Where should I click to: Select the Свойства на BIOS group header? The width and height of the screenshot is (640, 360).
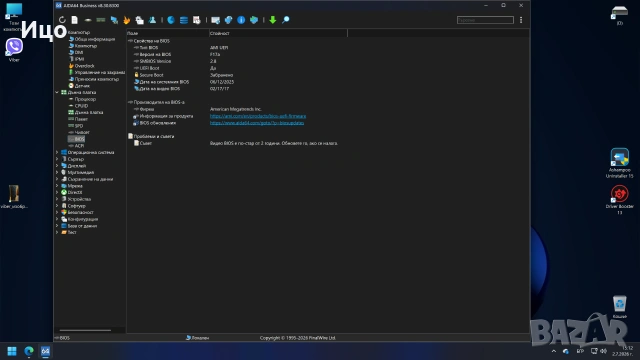click(151, 41)
